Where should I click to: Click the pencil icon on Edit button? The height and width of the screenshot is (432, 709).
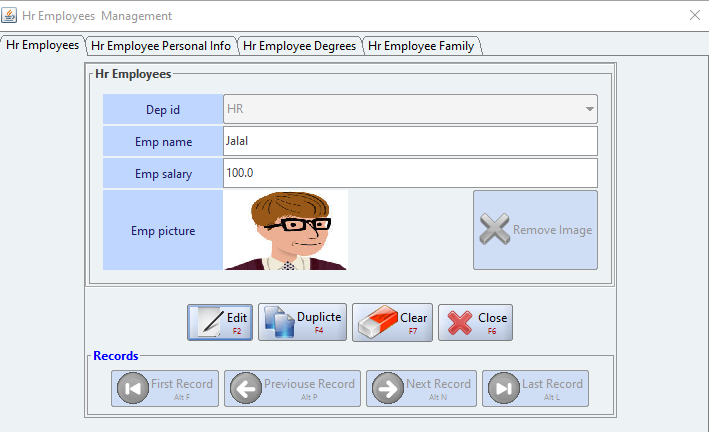[x=207, y=322]
